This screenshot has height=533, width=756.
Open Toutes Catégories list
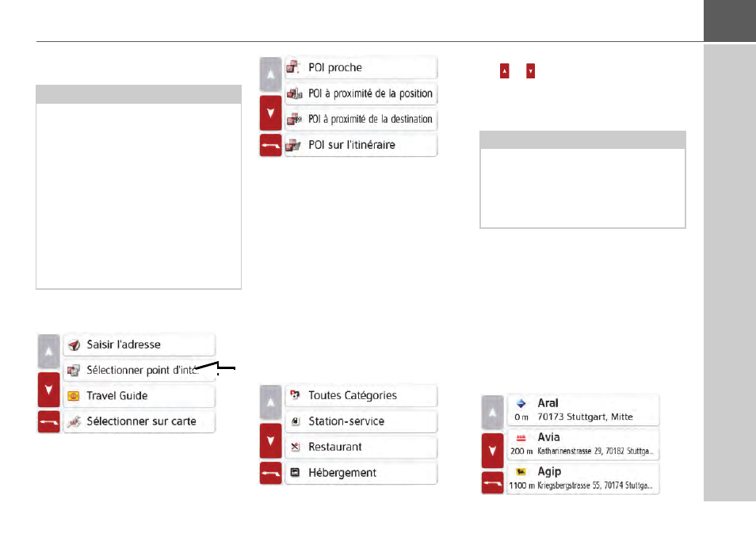coord(361,395)
